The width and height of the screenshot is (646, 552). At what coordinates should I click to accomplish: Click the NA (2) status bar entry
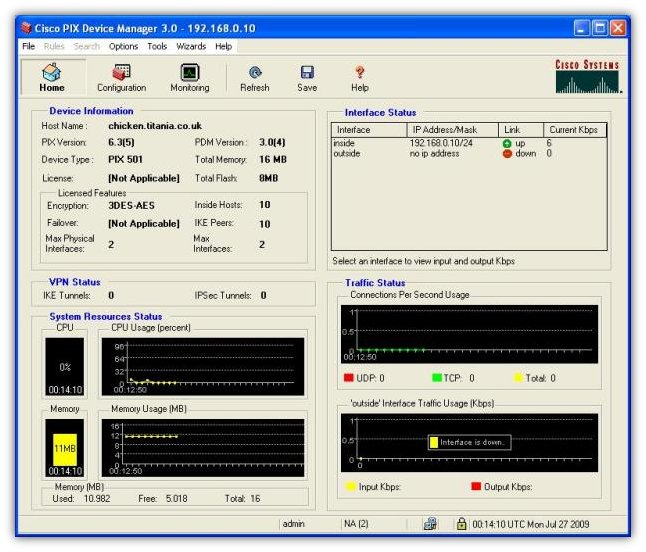point(356,524)
